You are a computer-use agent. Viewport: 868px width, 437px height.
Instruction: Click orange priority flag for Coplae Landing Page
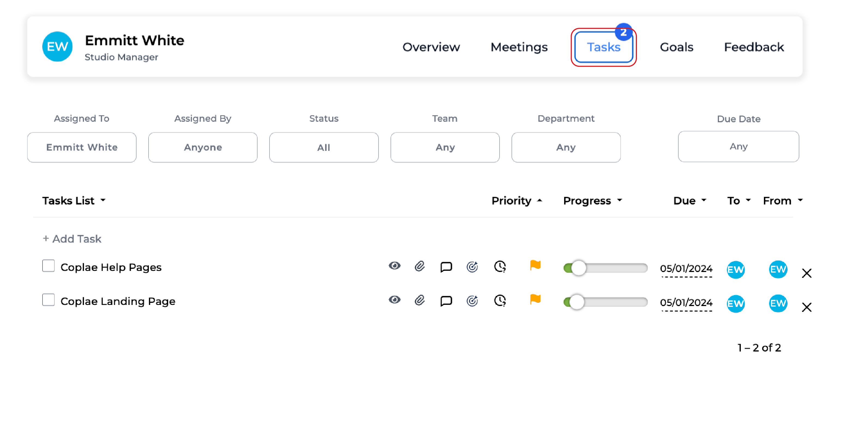click(535, 299)
